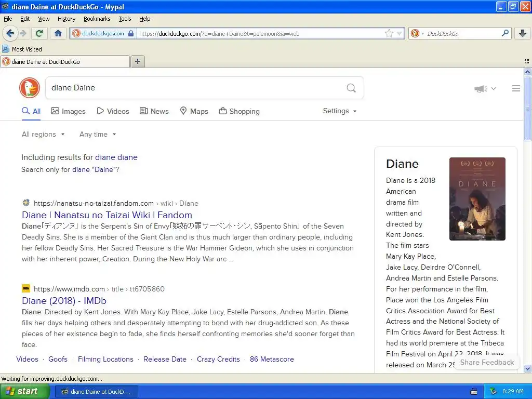The width and height of the screenshot is (532, 399).
Task: Click the IMDb result favicon
Action: (26, 289)
